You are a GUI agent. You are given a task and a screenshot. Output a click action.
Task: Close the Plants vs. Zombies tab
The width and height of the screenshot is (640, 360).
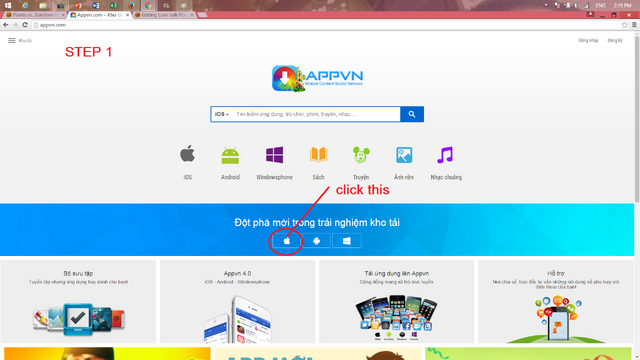(63, 15)
